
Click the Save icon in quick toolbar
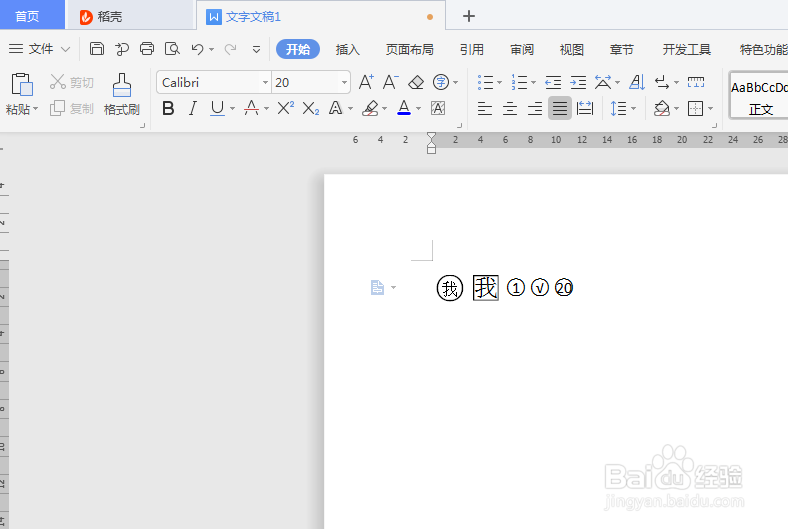(96, 49)
